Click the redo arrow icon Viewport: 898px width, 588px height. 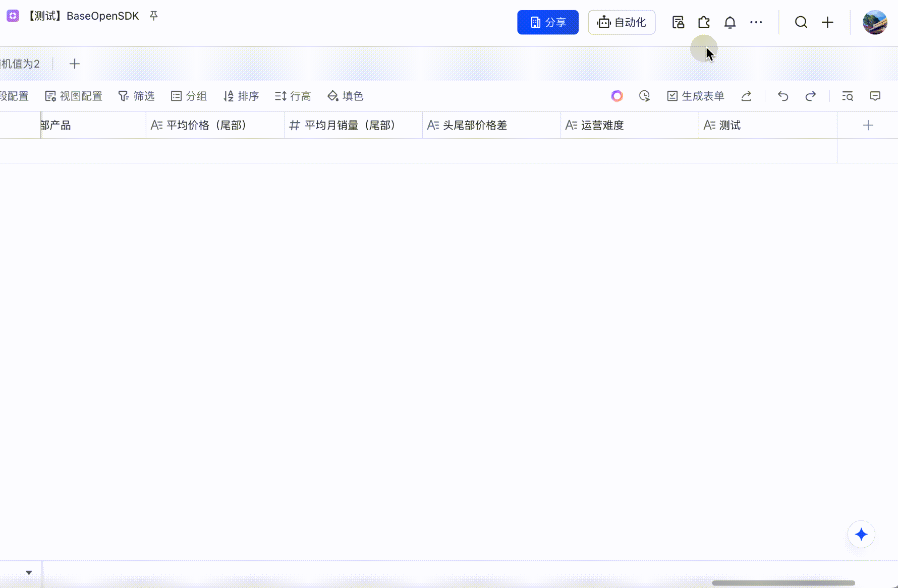[810, 96]
